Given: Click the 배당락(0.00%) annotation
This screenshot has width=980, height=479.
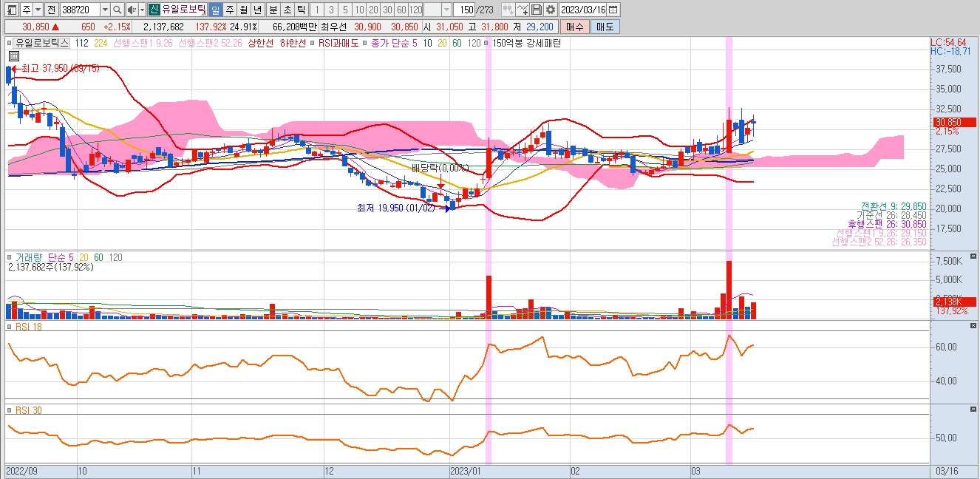Looking at the screenshot, I should pos(440,169).
